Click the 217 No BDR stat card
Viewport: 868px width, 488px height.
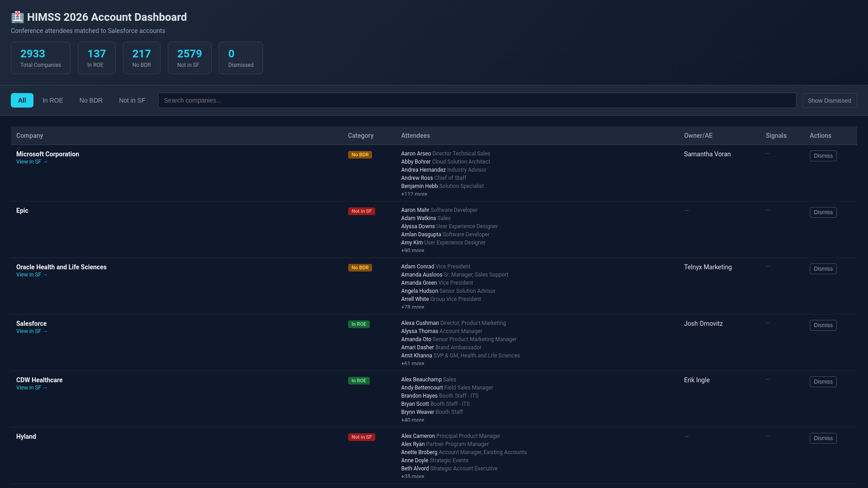coord(142,58)
